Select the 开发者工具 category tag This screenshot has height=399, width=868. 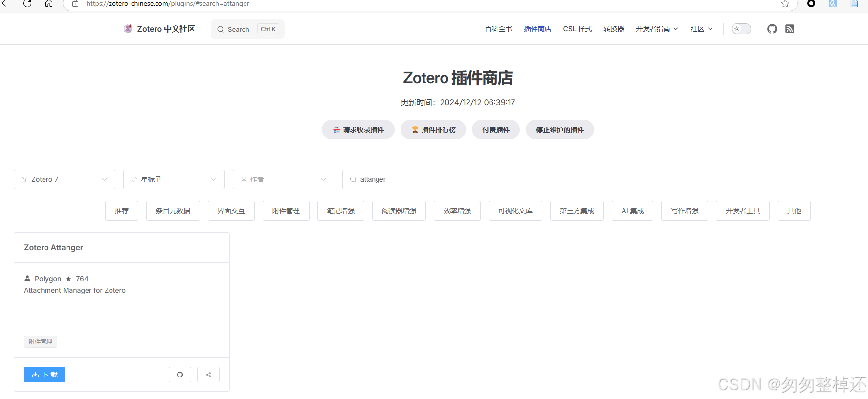(x=743, y=211)
